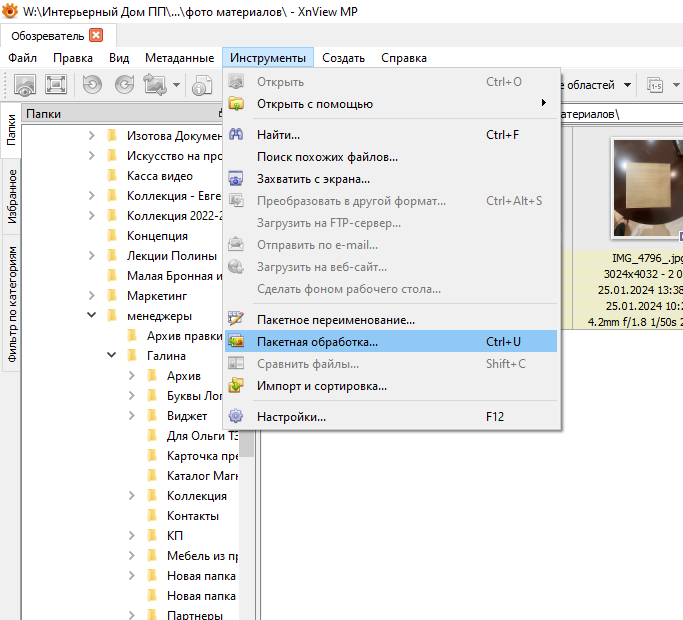Click the gear icon beside Настройки
Image resolution: width=683 pixels, height=620 pixels.
[x=236, y=417]
